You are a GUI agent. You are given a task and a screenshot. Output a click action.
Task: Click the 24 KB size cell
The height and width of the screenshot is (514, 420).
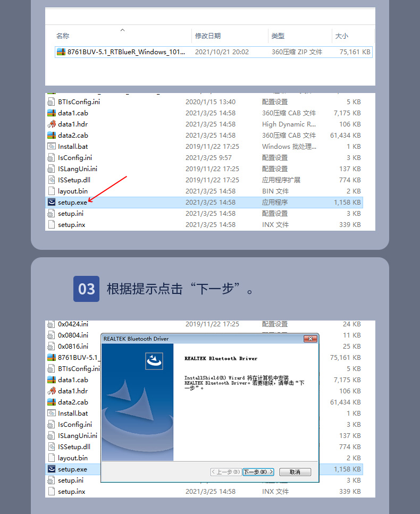(x=352, y=324)
